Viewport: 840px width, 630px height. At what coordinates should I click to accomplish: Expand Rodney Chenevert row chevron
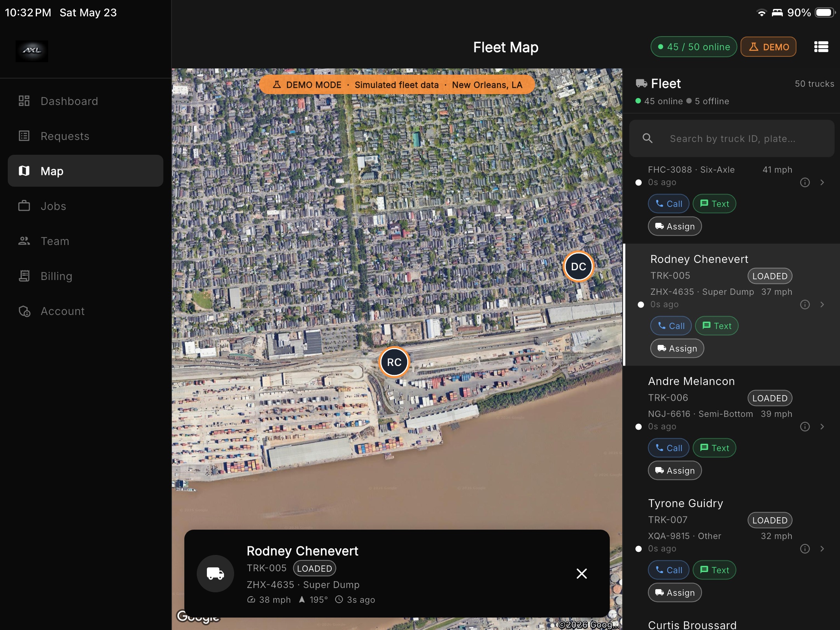coord(822,304)
